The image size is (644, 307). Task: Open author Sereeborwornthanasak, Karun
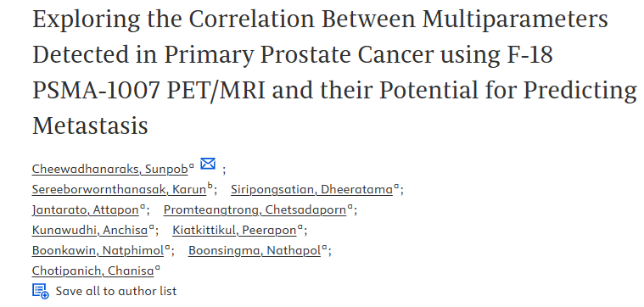(x=119, y=189)
